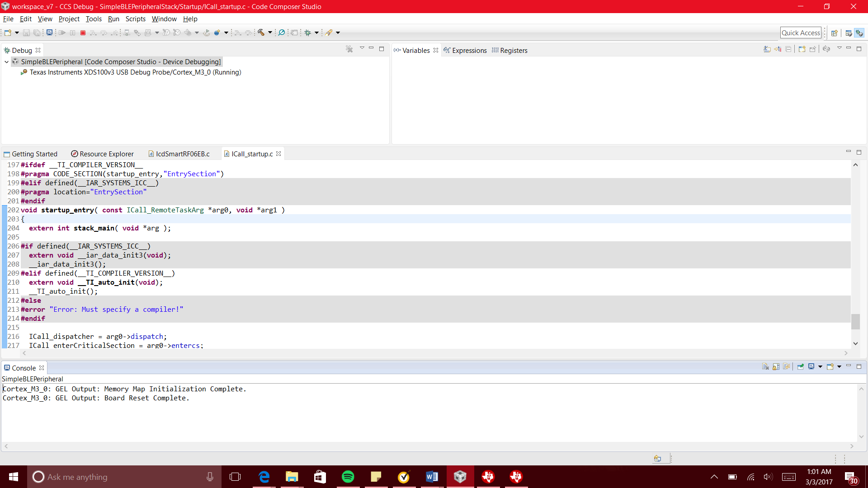Viewport: 868px width, 488px height.
Task: Toggle Scroll Lock in Console toolbar
Action: 776,366
